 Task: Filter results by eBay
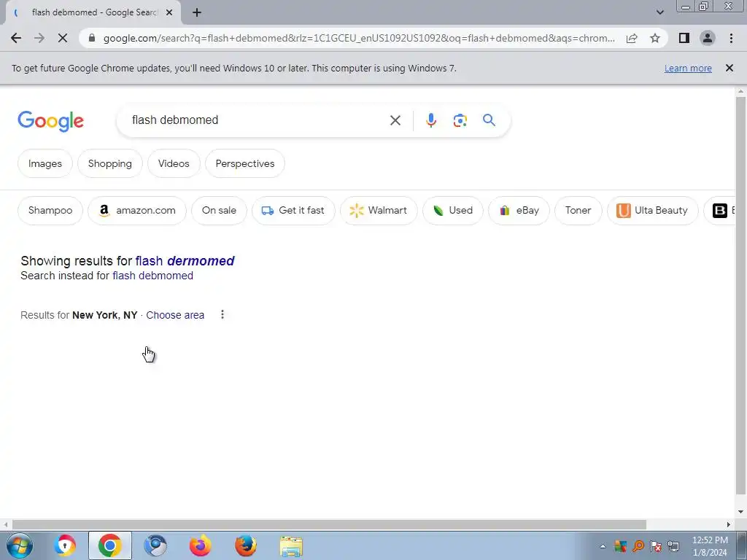519,211
